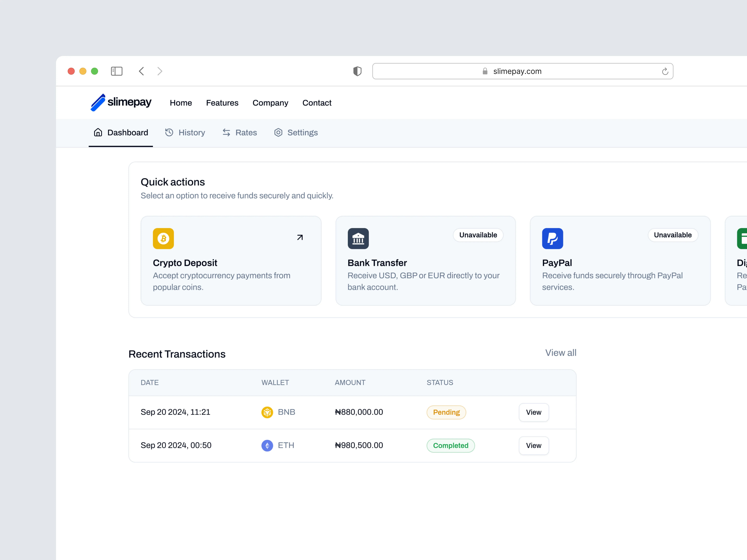Click the clock icon beside History
The height and width of the screenshot is (560, 747).
169,132
